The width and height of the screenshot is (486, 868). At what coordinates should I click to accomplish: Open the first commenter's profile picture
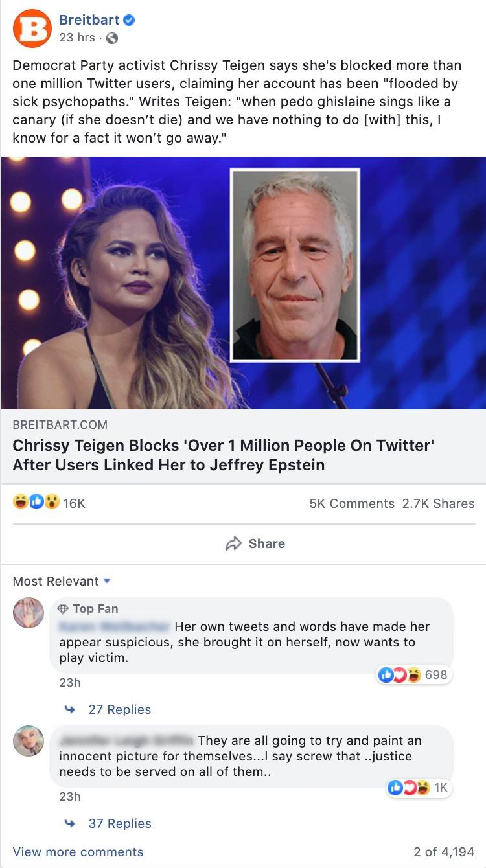[x=29, y=613]
